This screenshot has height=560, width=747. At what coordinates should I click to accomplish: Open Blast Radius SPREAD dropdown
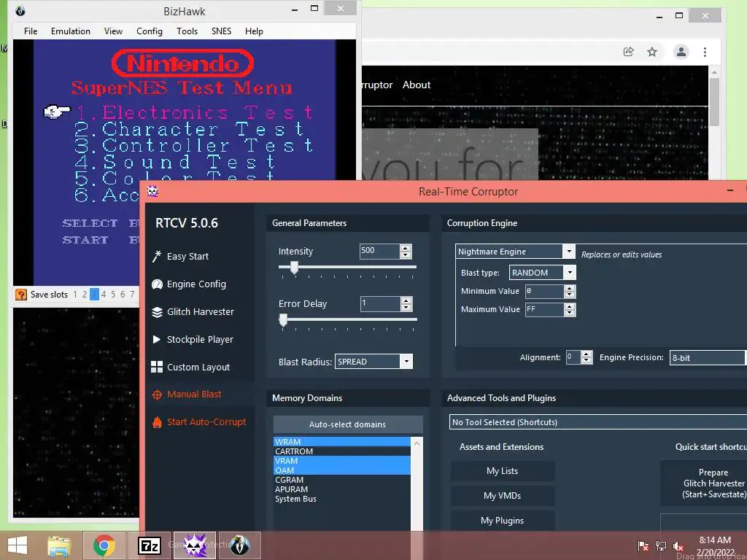[x=406, y=362]
